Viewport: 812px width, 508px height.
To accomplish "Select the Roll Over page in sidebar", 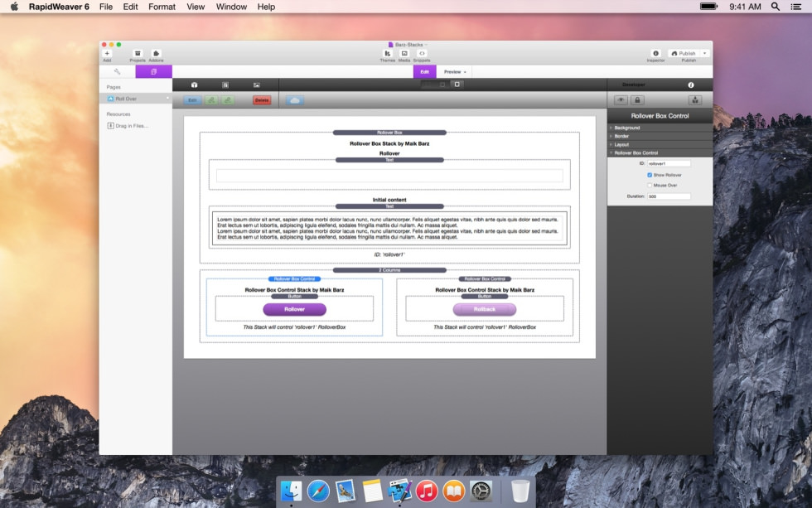I will [x=136, y=99].
